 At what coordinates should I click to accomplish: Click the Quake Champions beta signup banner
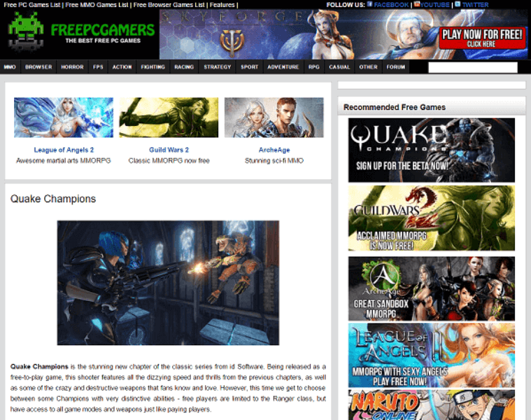432,150
